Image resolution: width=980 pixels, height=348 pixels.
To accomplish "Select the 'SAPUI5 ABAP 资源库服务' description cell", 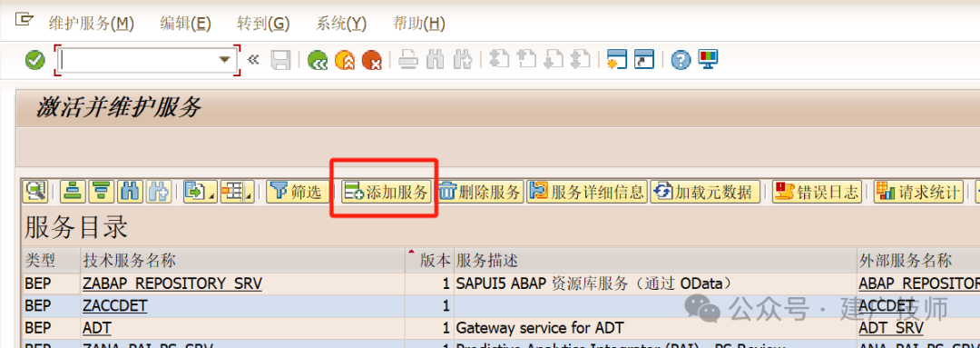I will coord(655,283).
